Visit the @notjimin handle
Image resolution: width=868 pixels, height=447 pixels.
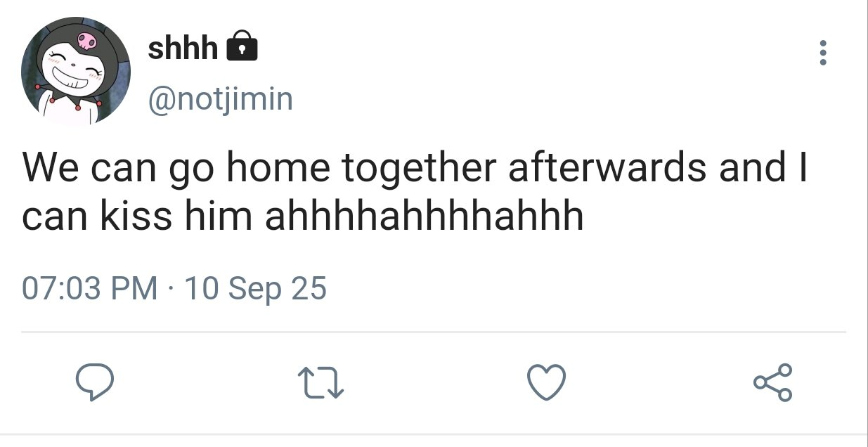point(219,99)
